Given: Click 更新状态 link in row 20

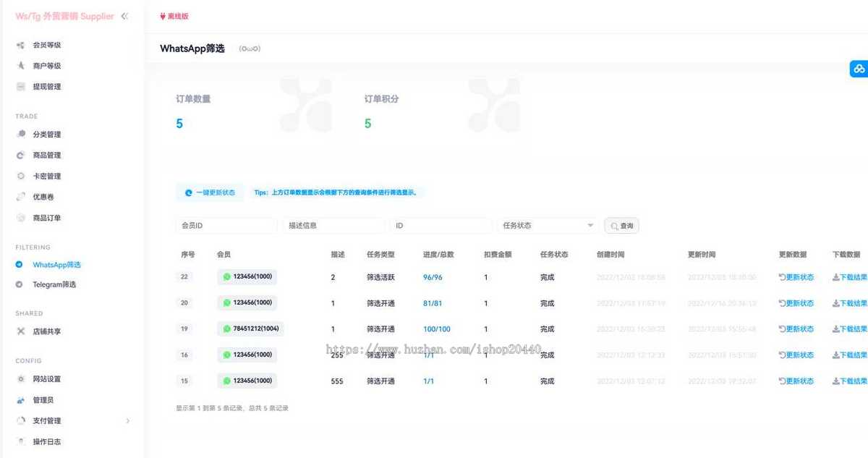Looking at the screenshot, I should [x=799, y=303].
